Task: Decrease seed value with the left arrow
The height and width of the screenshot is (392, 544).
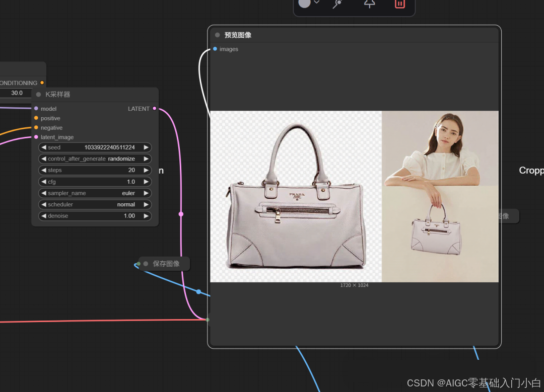Action: point(44,147)
